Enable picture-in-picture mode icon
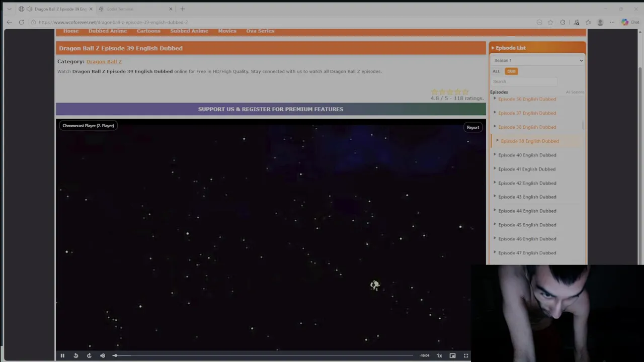Viewport: 644px width, 362px height. pyautogui.click(x=452, y=355)
